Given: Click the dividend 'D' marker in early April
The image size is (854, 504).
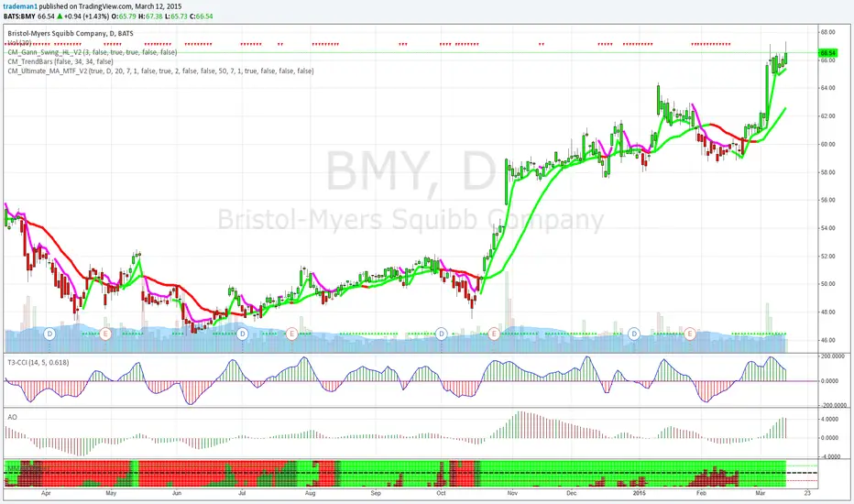Looking at the screenshot, I should [49, 334].
